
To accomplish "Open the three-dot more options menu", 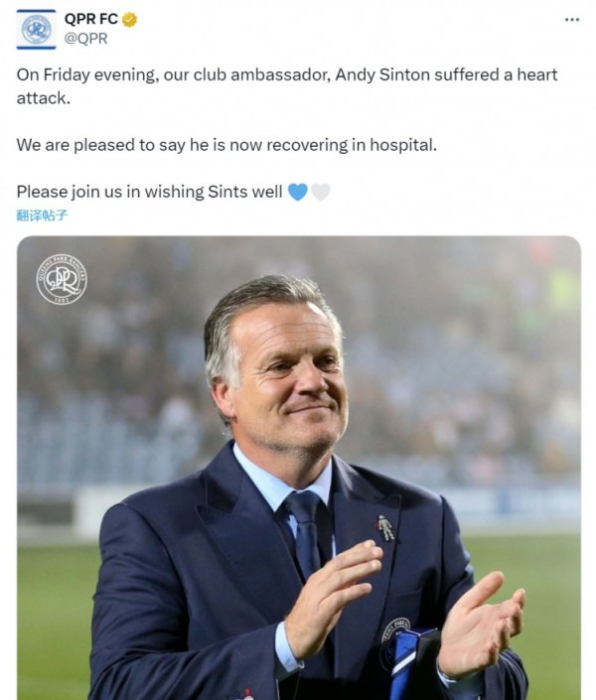I will [x=571, y=19].
